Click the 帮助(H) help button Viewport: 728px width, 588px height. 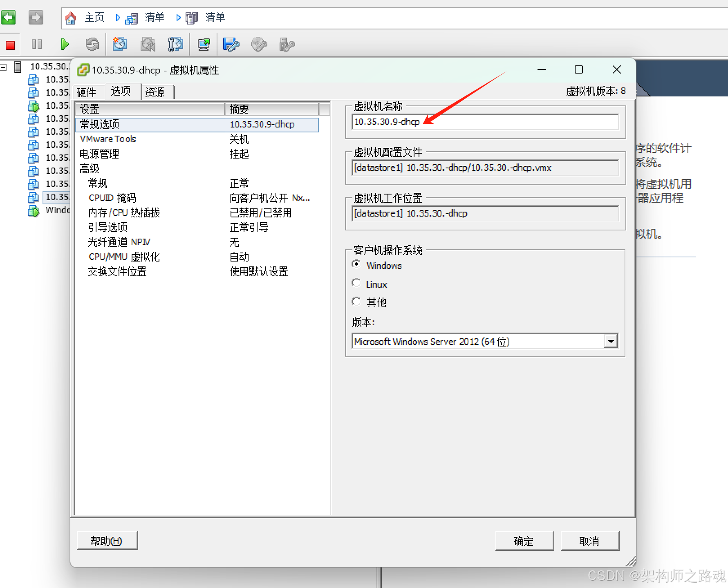point(107,541)
